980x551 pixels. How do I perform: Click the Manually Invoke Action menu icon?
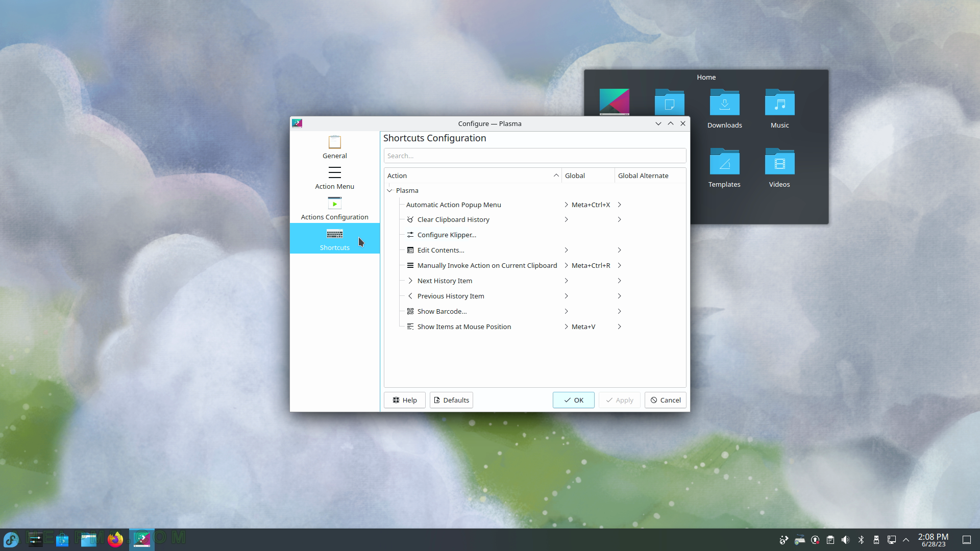[x=410, y=265]
